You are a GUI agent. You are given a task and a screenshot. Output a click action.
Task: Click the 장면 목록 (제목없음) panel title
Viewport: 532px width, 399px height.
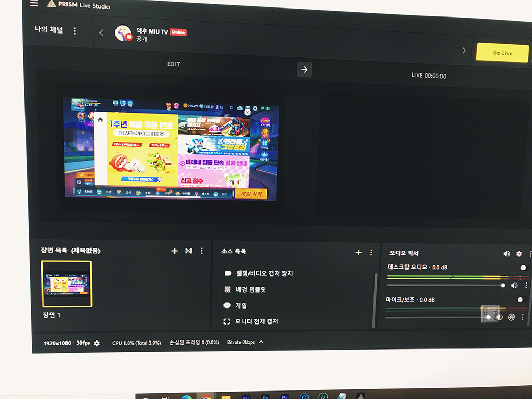point(71,251)
